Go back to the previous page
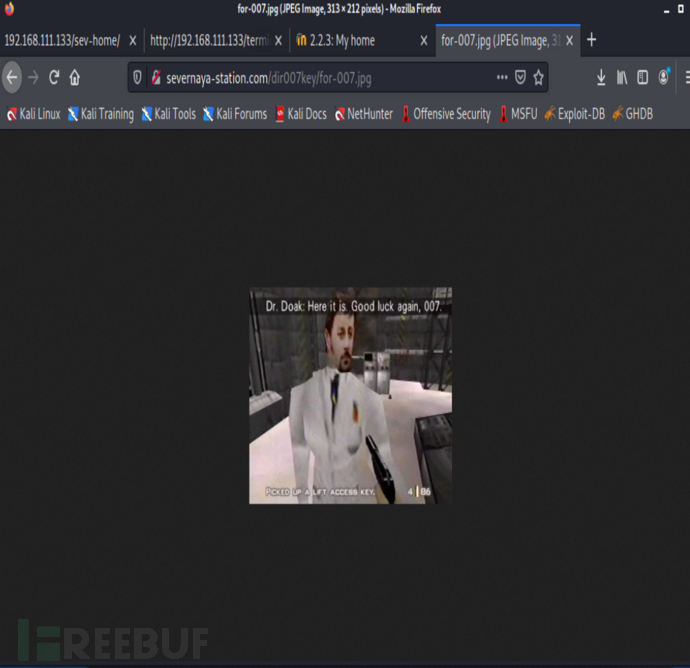Image resolution: width=690 pixels, height=668 pixels. click(12, 78)
